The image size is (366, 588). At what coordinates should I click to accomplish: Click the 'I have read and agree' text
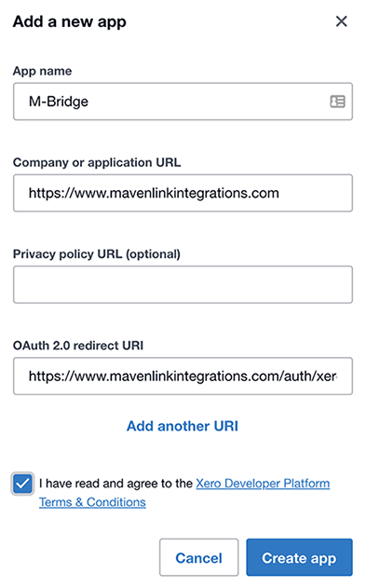(x=115, y=484)
